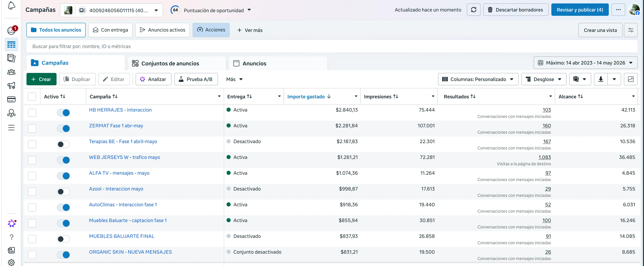Open the view filter sliders icon
Screen dimensions: 644x266
[630, 30]
